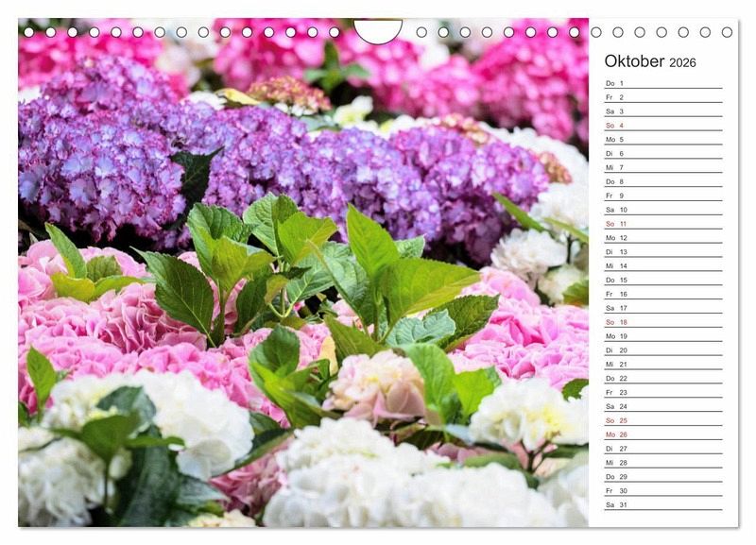Click the red So 25 Sunday entry
The width and height of the screenshot is (756, 545).
[661, 420]
